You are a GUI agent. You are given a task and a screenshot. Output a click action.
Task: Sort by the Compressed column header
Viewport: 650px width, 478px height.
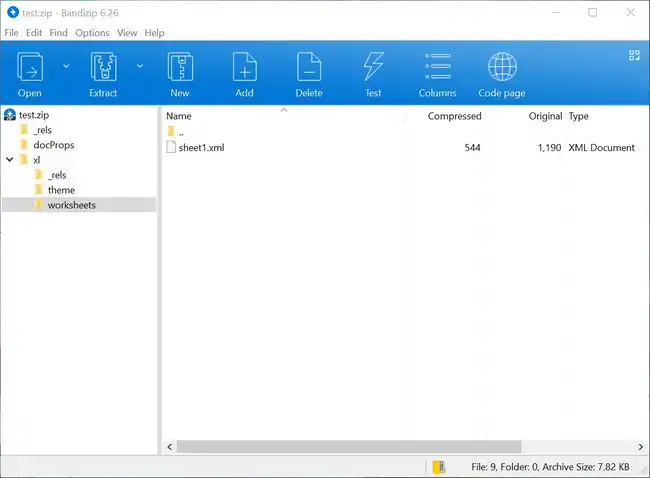[454, 116]
